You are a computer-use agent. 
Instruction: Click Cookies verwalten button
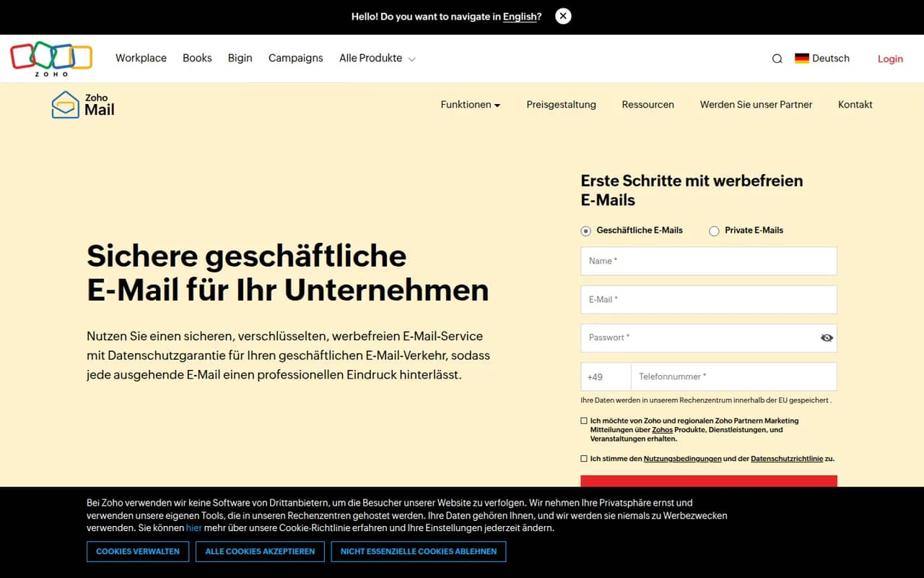pyautogui.click(x=138, y=551)
